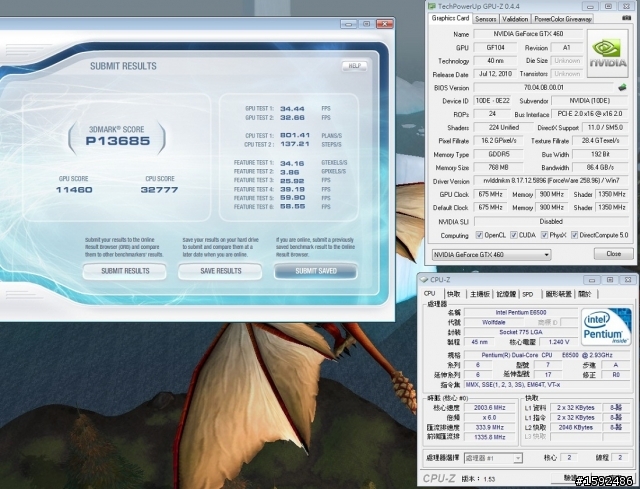
Task: Click the CPU Test 1 value 801.41
Action: point(295,136)
